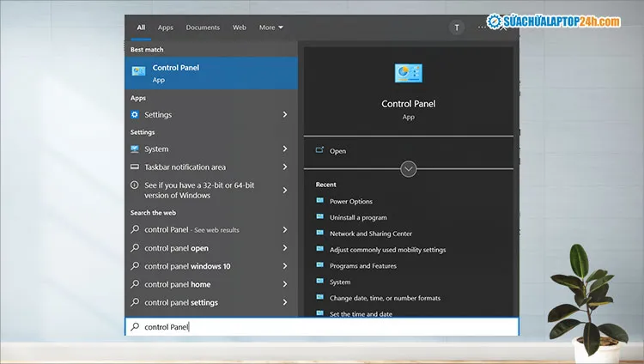This screenshot has height=364, width=644.
Task: Click icon beside Adjust commonly used mobility settings
Action: coord(320,249)
